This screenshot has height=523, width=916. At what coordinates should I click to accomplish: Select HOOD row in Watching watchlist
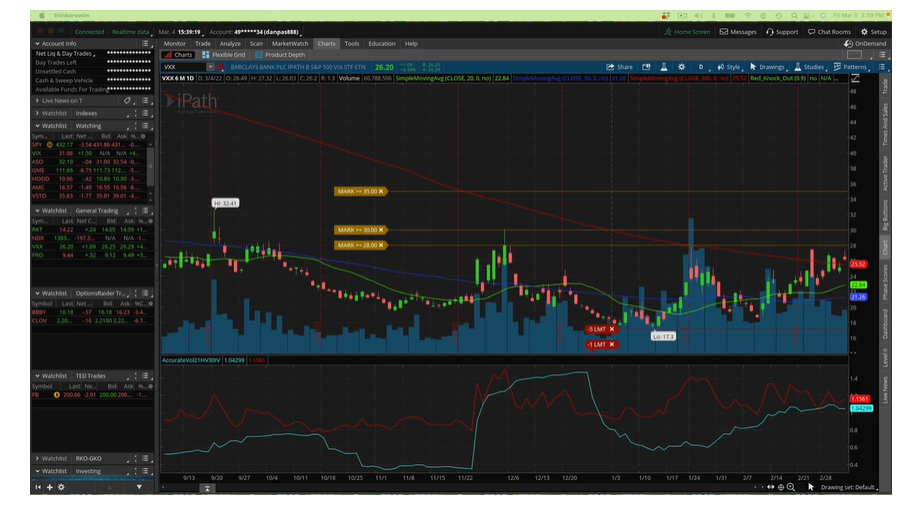[91, 179]
